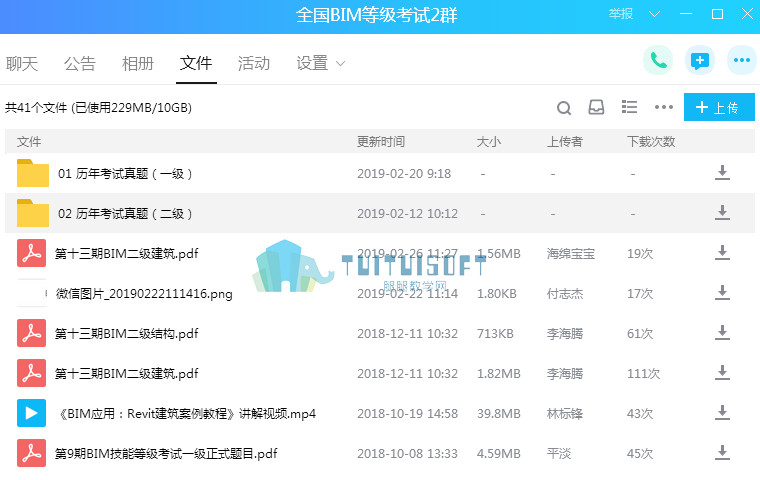
Task: Open the 设置 tab
Action: [313, 64]
